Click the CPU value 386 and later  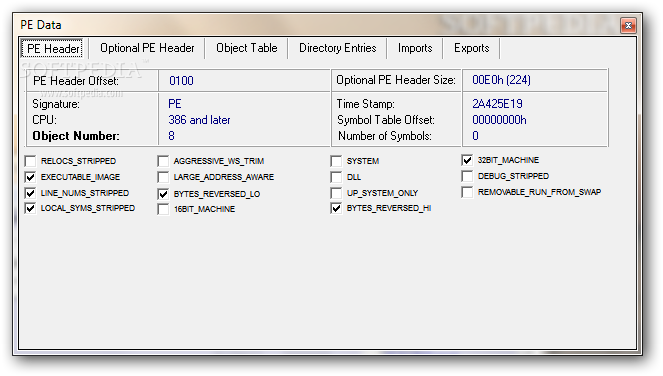199,120
